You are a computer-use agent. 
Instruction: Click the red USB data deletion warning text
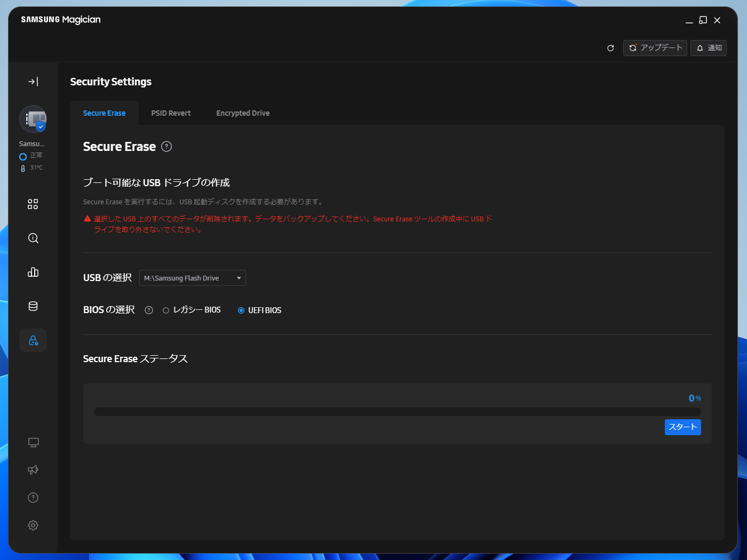[x=293, y=225]
